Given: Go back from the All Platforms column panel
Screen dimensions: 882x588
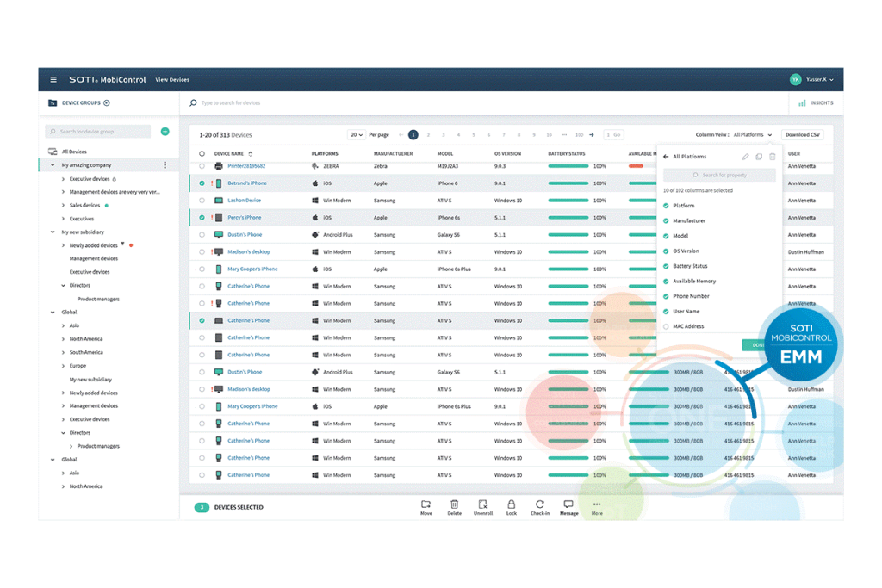Looking at the screenshot, I should (x=666, y=157).
